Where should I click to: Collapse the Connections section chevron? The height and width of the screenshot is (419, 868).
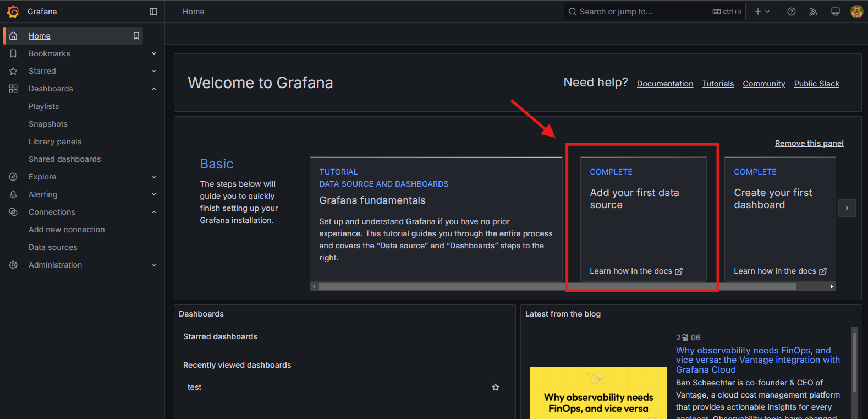(x=154, y=212)
